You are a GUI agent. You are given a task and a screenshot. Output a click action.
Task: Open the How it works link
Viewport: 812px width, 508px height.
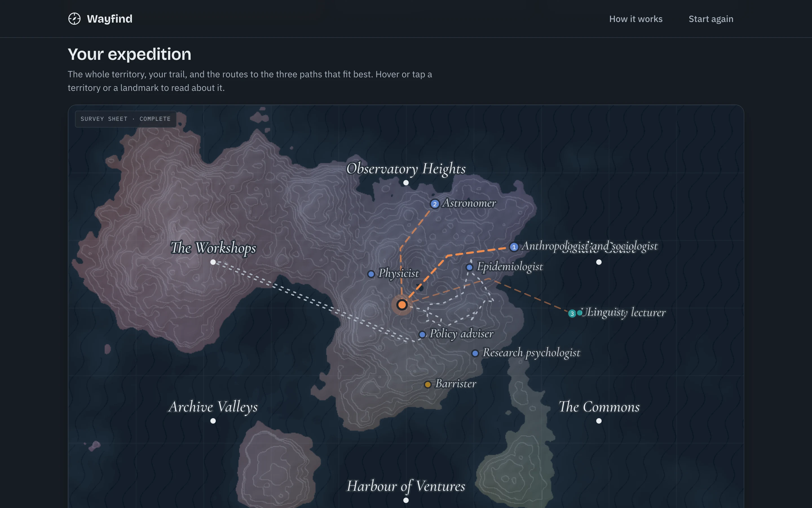[636, 19]
